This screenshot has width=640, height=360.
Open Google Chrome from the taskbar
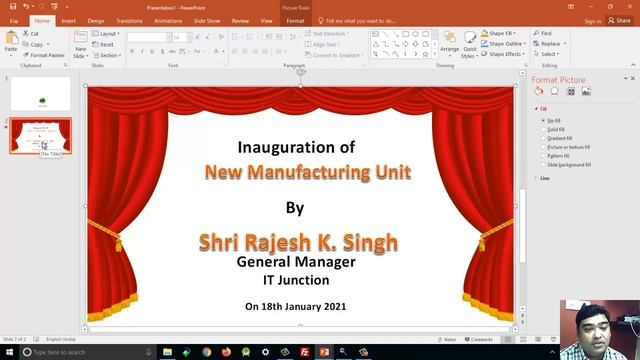point(207,352)
